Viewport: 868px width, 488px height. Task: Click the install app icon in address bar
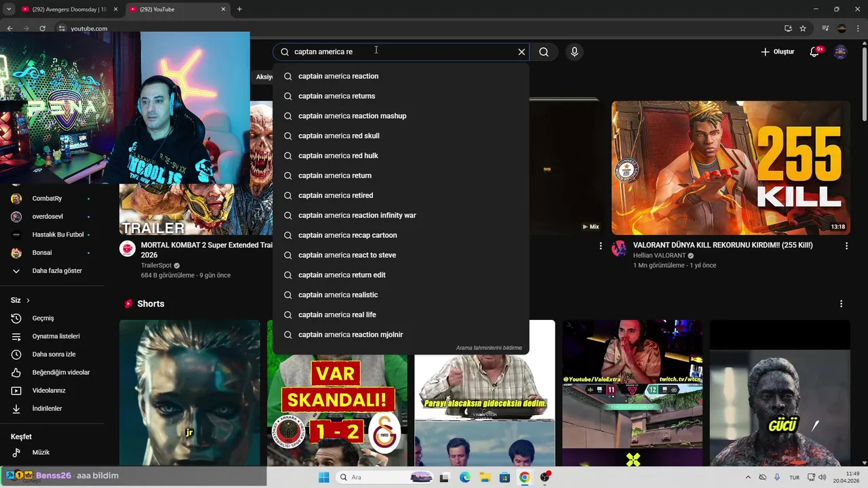[x=788, y=28]
